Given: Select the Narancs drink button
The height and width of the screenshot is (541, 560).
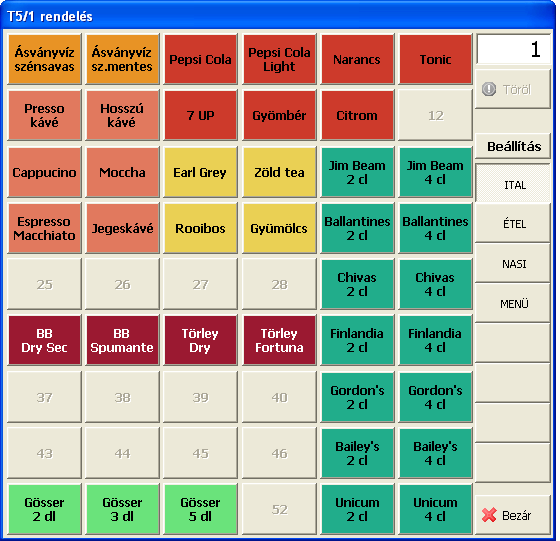Looking at the screenshot, I should click(357, 59).
